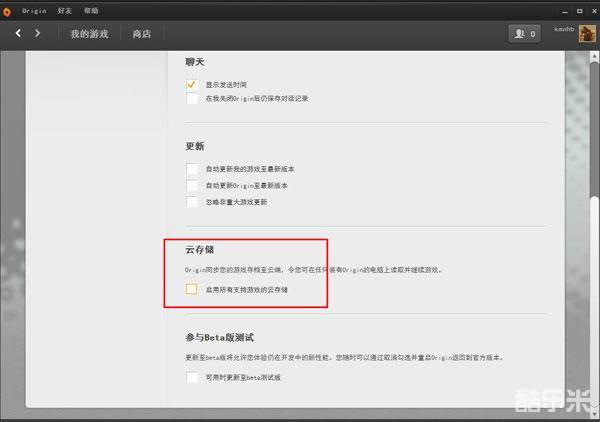The width and height of the screenshot is (600, 422).
Task: Open the 好友 (Friends) menu
Action: coord(64,8)
